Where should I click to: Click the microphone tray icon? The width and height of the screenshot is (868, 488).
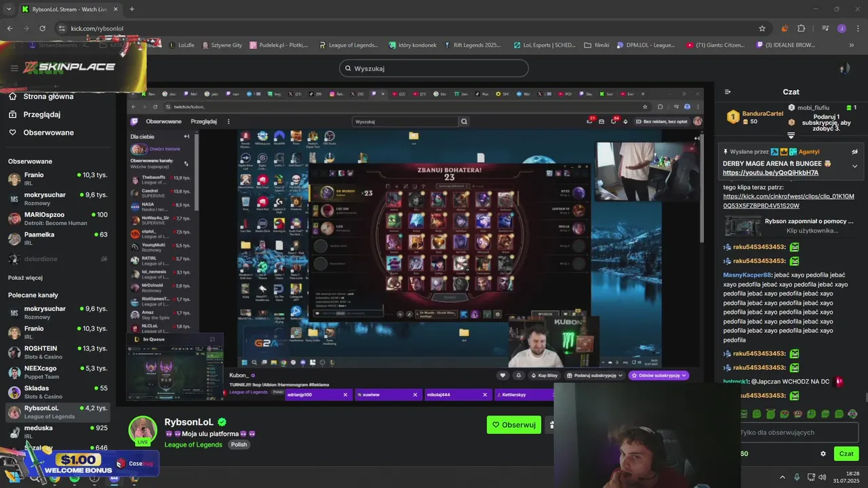coord(797,477)
